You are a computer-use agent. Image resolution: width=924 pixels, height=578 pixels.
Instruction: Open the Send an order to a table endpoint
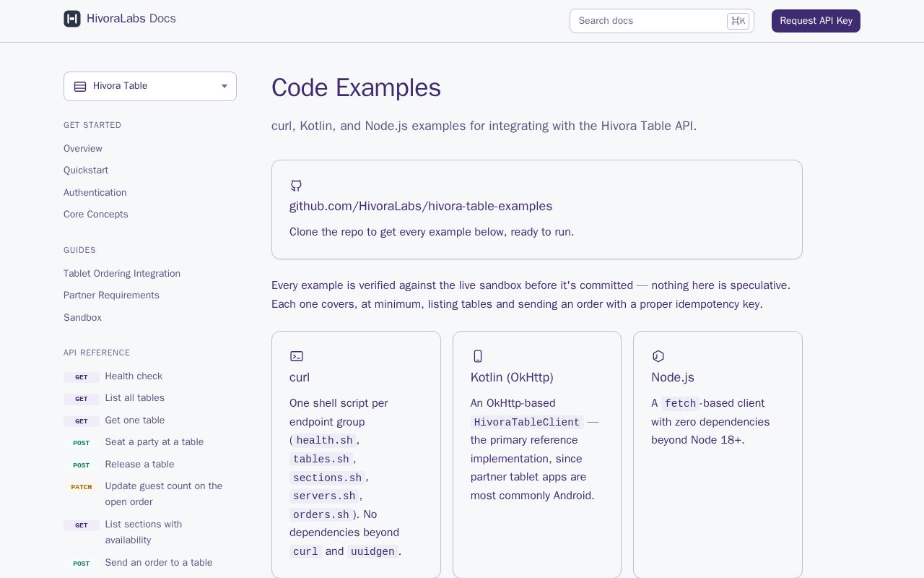159,563
